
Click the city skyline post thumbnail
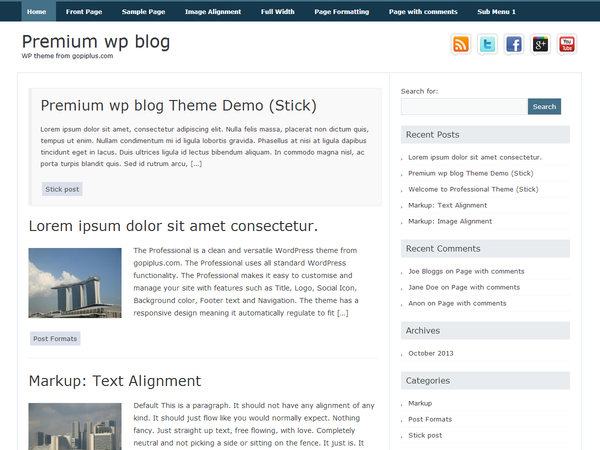coord(75,426)
